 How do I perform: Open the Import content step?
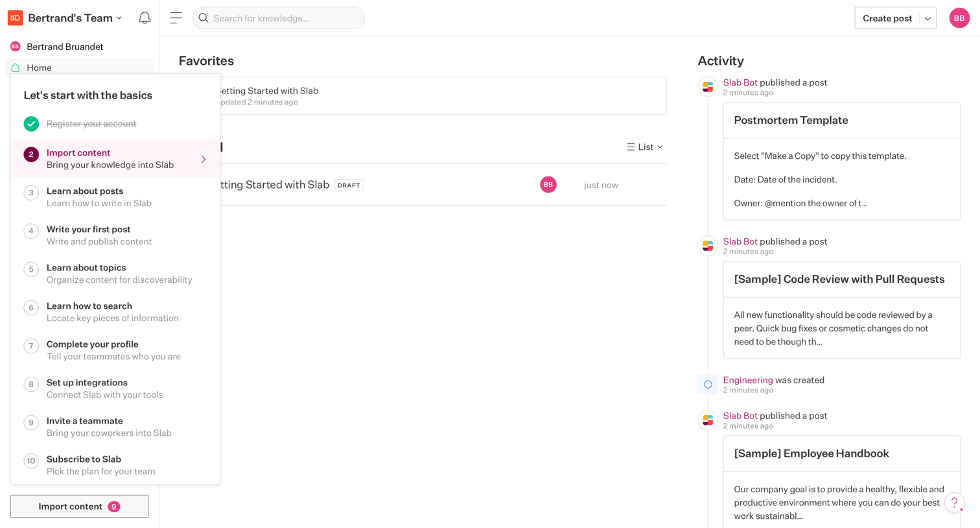[115, 159]
